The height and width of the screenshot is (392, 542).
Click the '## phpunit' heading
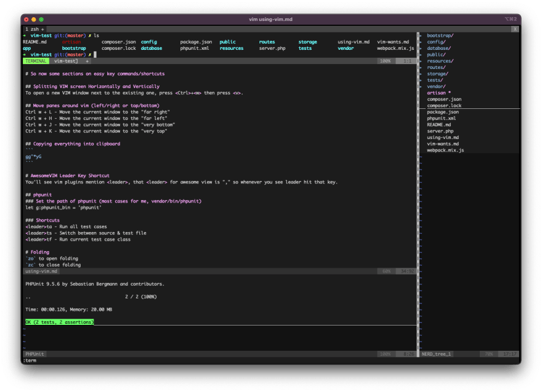pyautogui.click(x=38, y=195)
